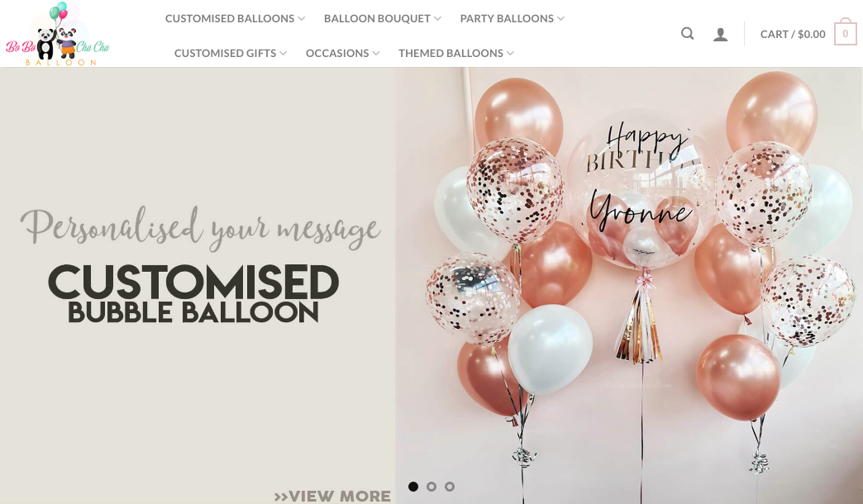The image size is (863, 504).
Task: Open the search magnifier icon
Action: [687, 34]
